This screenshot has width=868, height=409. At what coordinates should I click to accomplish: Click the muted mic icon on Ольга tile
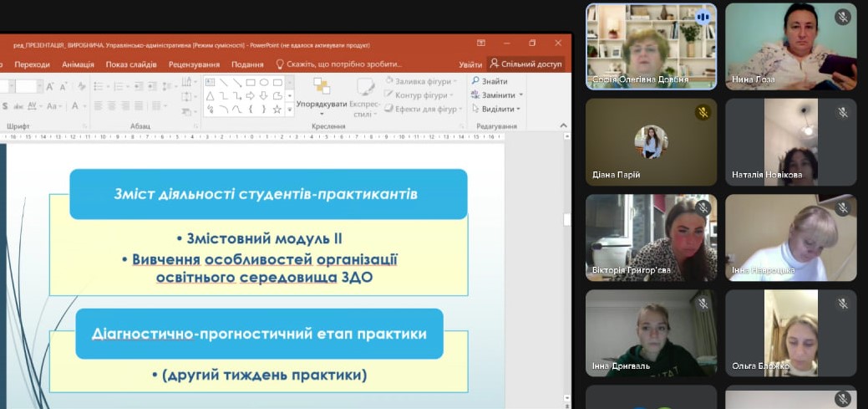point(842,304)
